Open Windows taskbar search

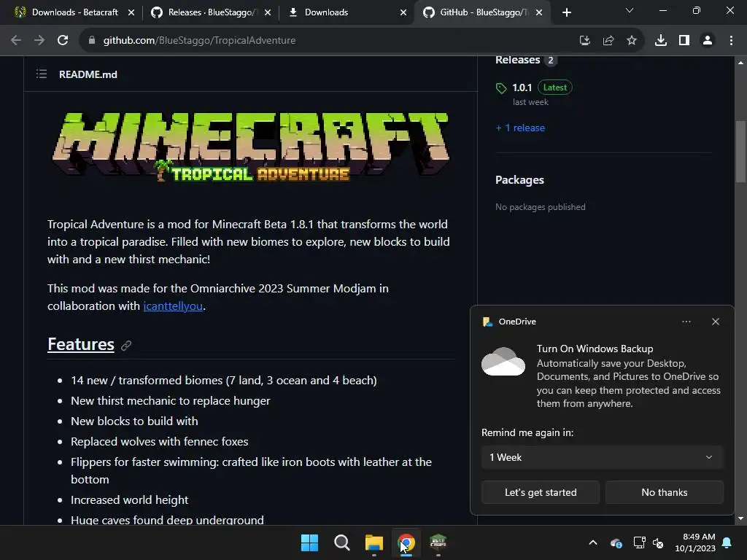pos(341,542)
